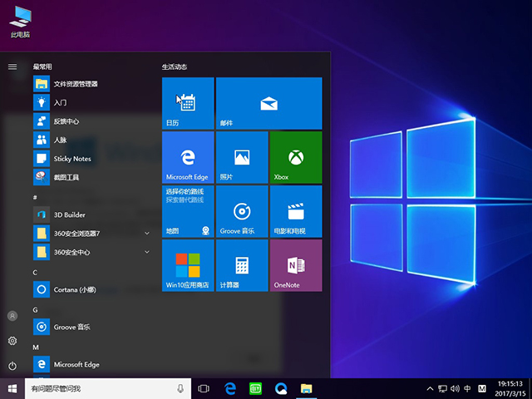Launch the OneNote tile

pos(295,265)
